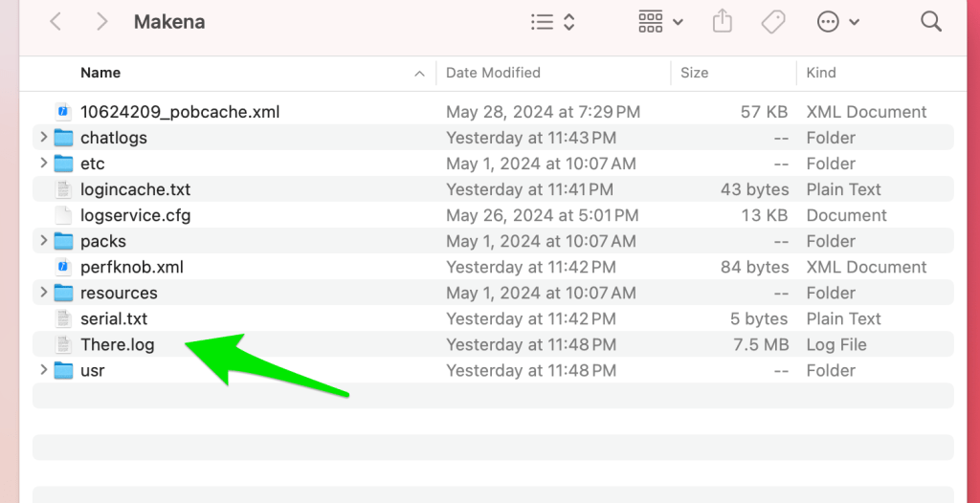Click the perfknob.xml file icon
980x503 pixels.
63,267
